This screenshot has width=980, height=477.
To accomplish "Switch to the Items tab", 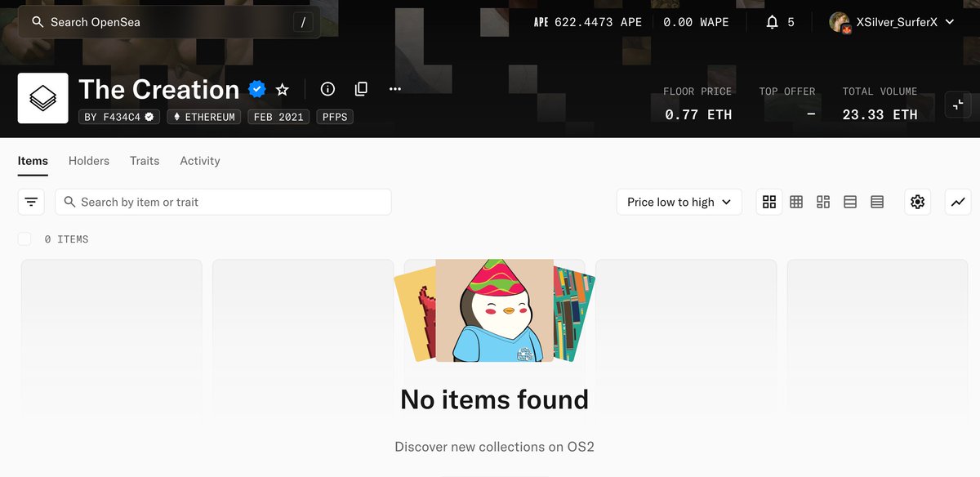I will pos(33,161).
